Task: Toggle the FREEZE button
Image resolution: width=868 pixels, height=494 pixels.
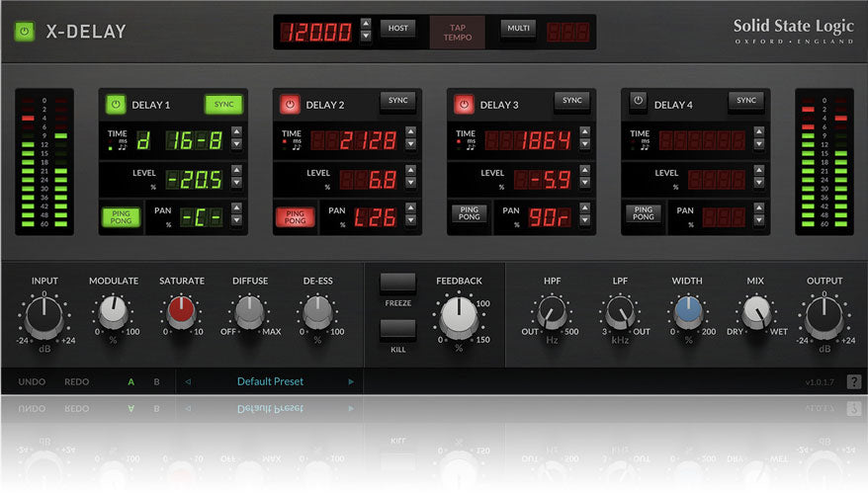Action: pyautogui.click(x=397, y=283)
